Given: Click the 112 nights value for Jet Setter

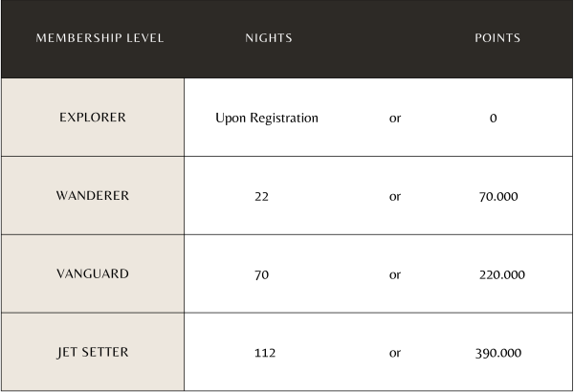Looking at the screenshot, I should (x=265, y=353).
